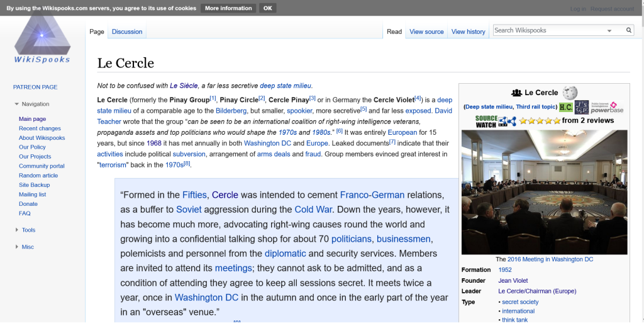
Task: Open the Wikipedia globe icon in infobox
Action: pyautogui.click(x=570, y=93)
